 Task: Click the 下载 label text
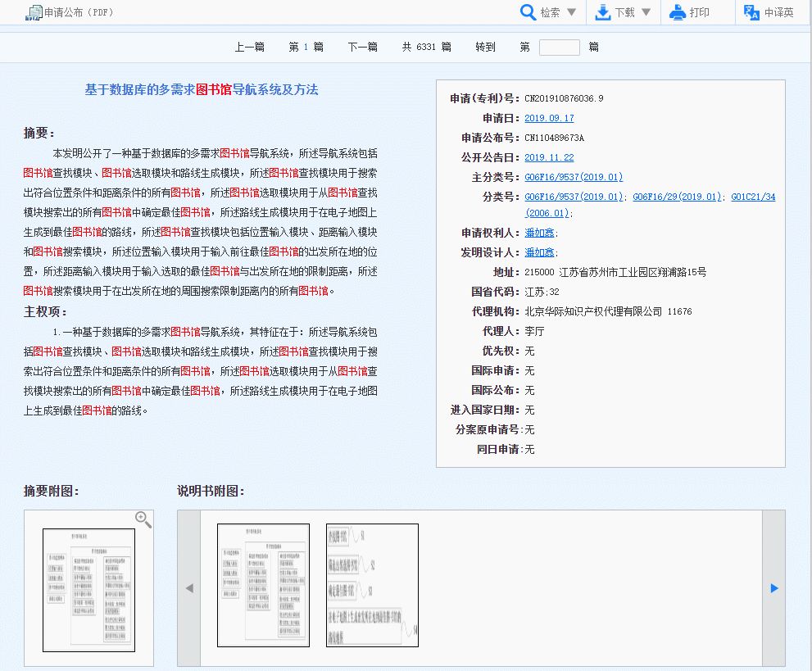(624, 12)
